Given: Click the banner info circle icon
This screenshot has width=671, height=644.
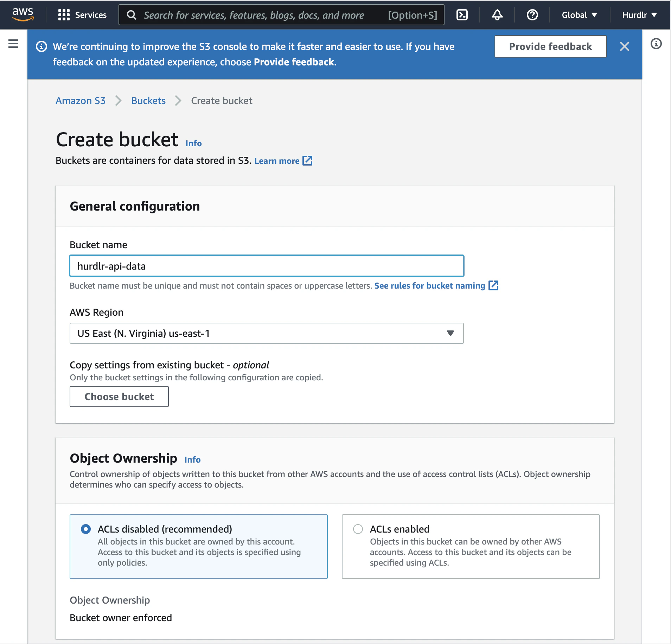Looking at the screenshot, I should 41,46.
